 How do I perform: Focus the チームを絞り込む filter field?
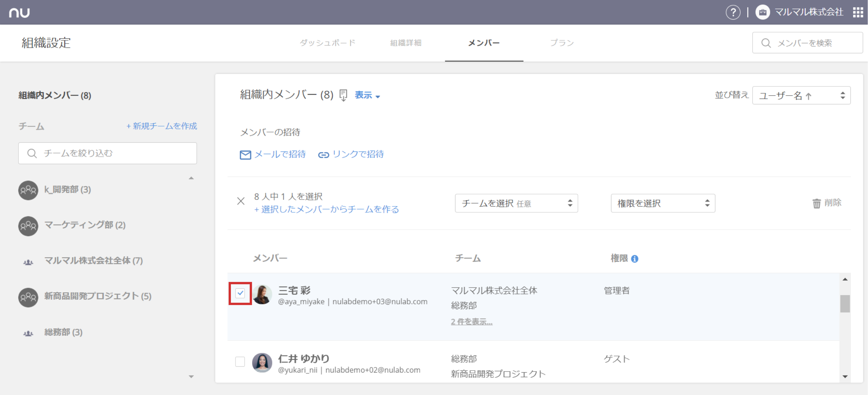(108, 153)
